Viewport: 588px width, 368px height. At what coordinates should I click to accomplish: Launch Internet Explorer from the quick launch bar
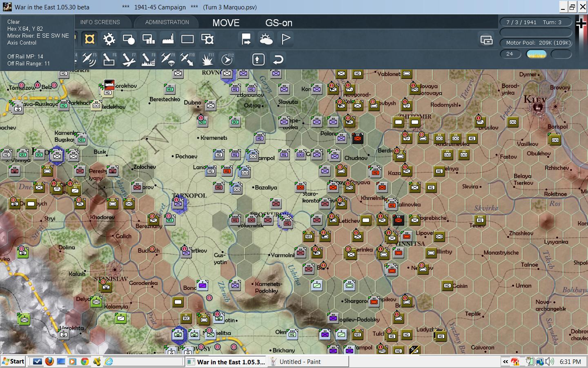point(109,361)
